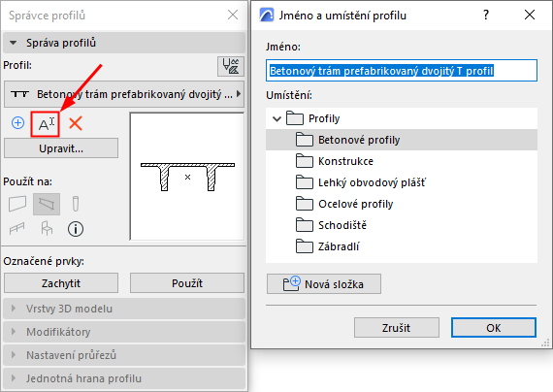Open the Betonový trám profile dropdown
The height and width of the screenshot is (392, 553).
pos(124,94)
